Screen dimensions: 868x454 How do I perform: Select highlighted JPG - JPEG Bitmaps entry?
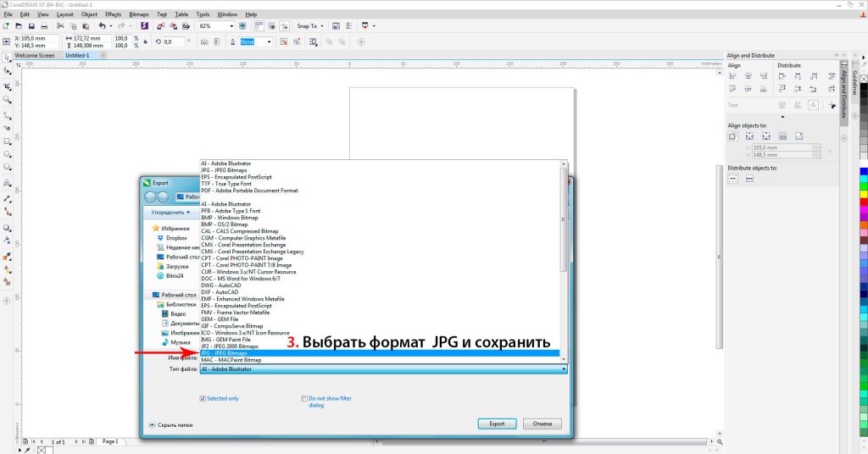pyautogui.click(x=380, y=353)
